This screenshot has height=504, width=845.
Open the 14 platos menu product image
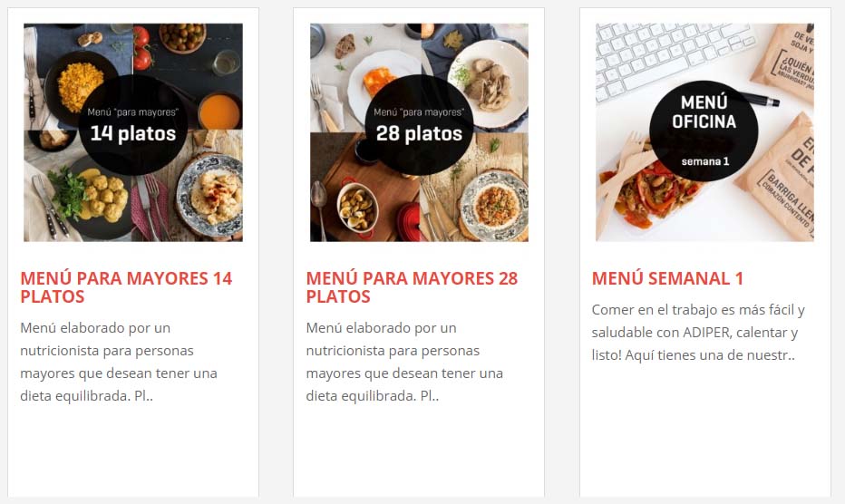[133, 132]
